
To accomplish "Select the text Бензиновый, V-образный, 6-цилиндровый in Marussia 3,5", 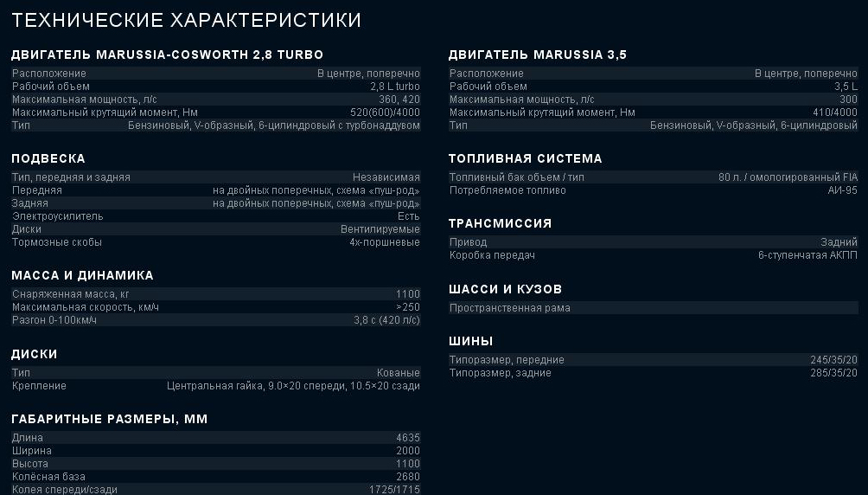I will tap(753, 125).
